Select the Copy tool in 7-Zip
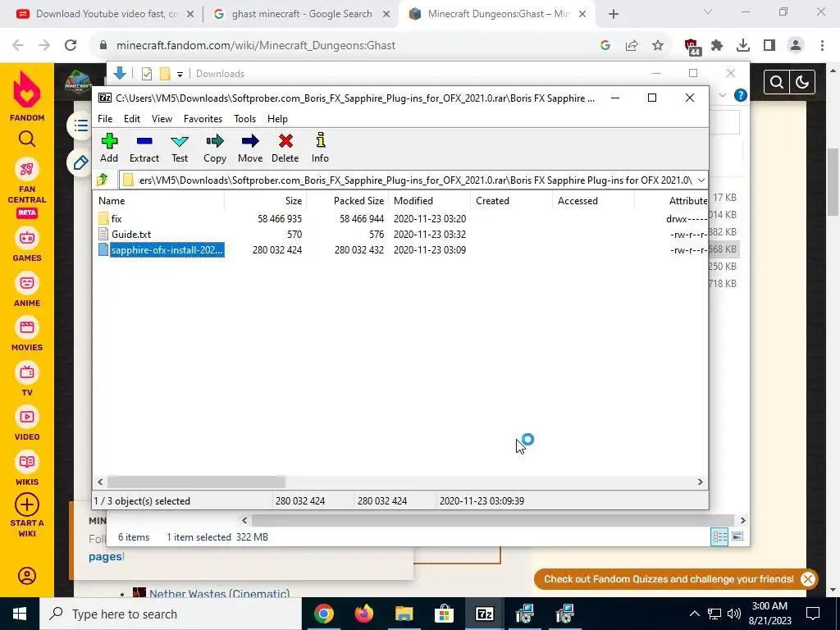Viewport: 840px width, 630px height. click(x=215, y=148)
